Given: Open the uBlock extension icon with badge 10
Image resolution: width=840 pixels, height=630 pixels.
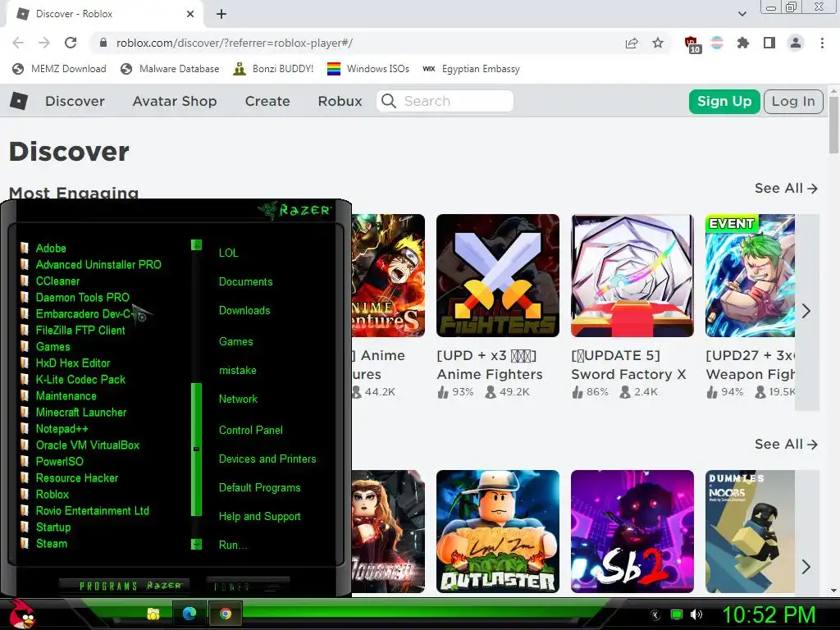Looking at the screenshot, I should 692,44.
